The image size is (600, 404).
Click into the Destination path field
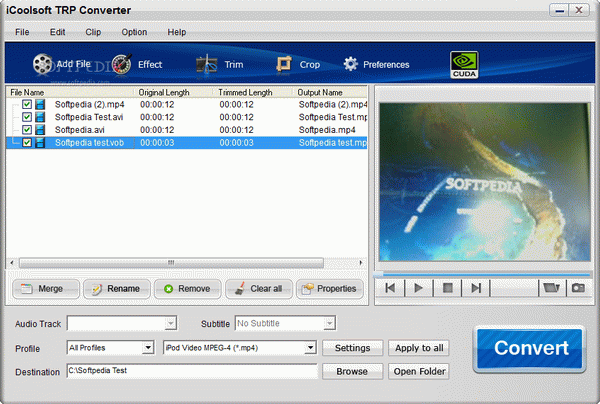click(192, 371)
